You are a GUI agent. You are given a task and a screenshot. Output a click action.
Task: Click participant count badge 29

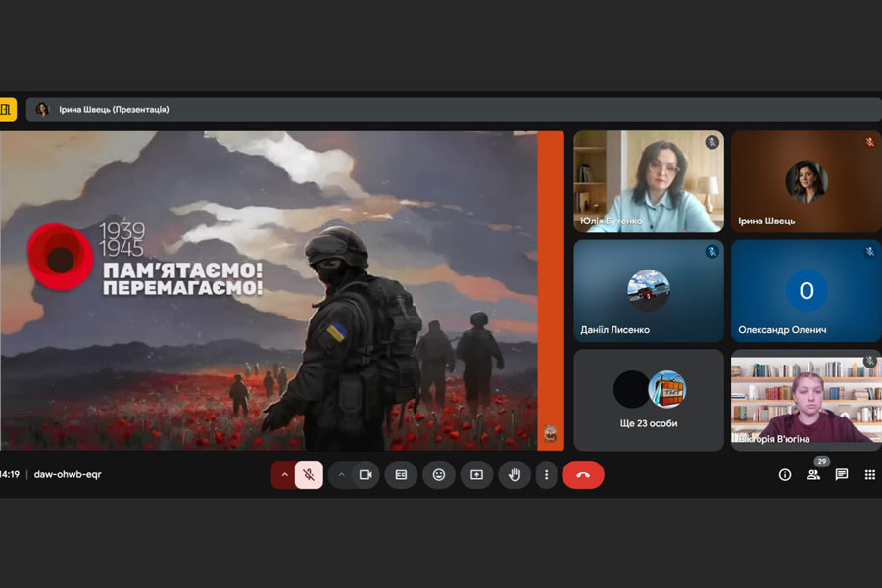[822, 462]
